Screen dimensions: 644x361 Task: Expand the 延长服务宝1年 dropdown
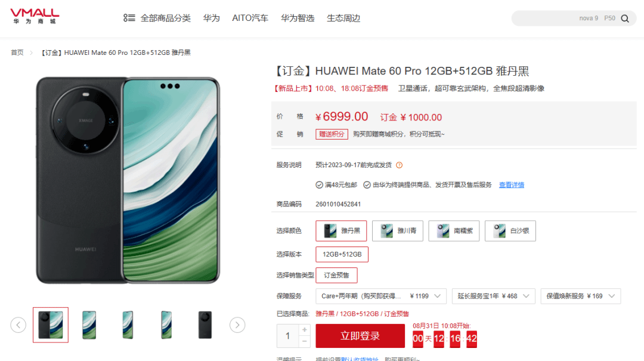click(493, 296)
